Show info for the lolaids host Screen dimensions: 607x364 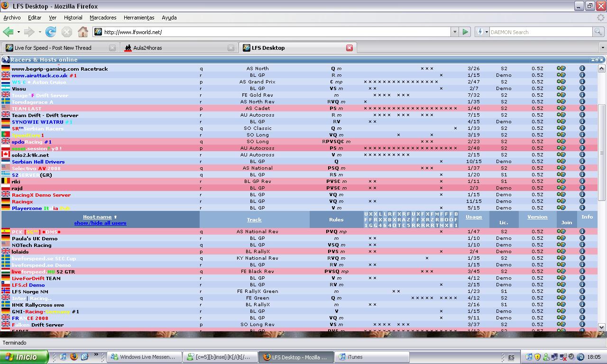[582, 252]
